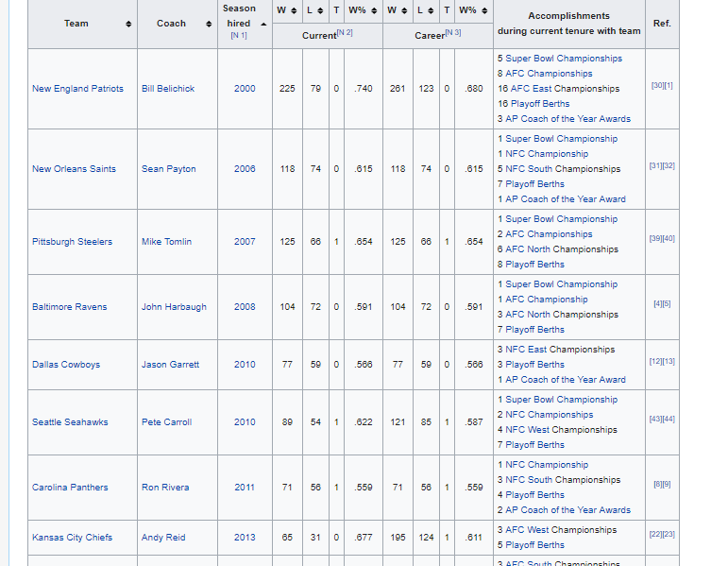Open reference [39] in Steelers row
This screenshot has width=728, height=566.
(x=655, y=238)
